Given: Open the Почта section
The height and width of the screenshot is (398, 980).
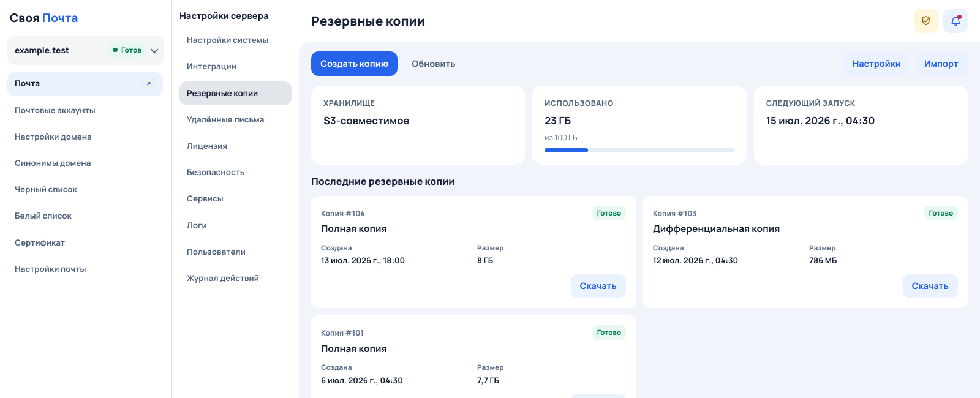Looking at the screenshot, I should click(x=85, y=84).
